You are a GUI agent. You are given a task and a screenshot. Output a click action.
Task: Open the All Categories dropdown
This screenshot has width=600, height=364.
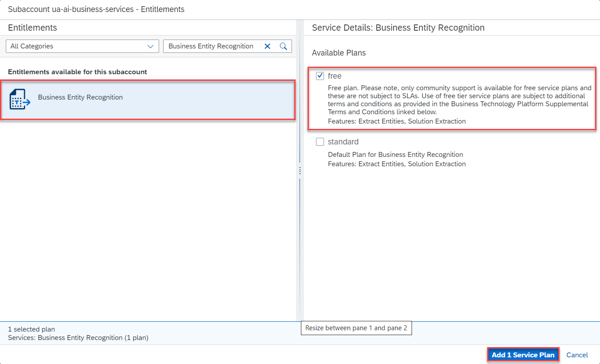pos(82,46)
